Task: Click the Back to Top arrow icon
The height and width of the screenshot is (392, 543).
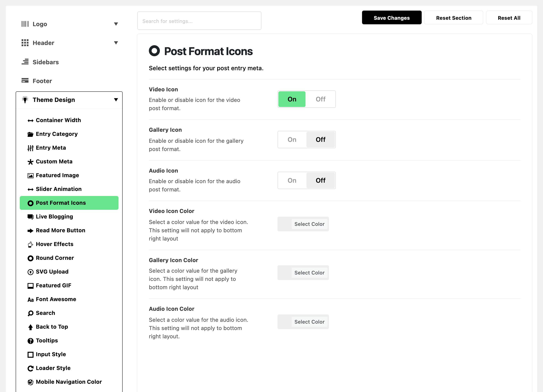Action: coord(30,327)
